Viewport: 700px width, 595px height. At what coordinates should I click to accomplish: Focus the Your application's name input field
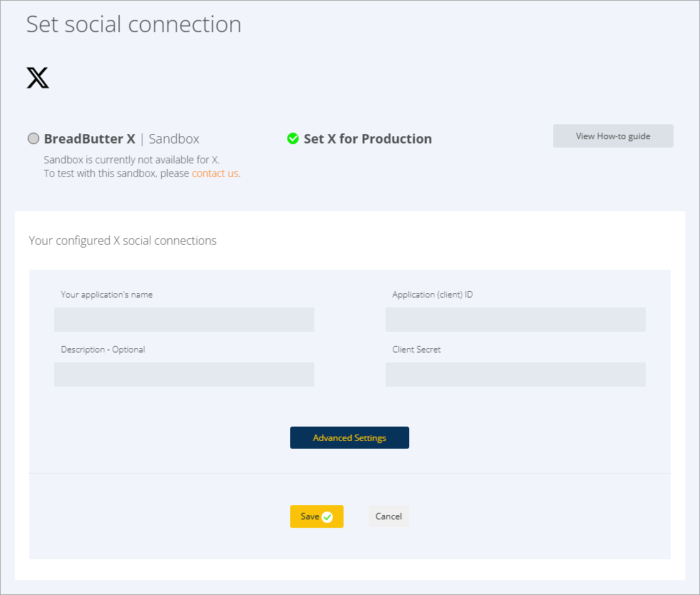(184, 320)
